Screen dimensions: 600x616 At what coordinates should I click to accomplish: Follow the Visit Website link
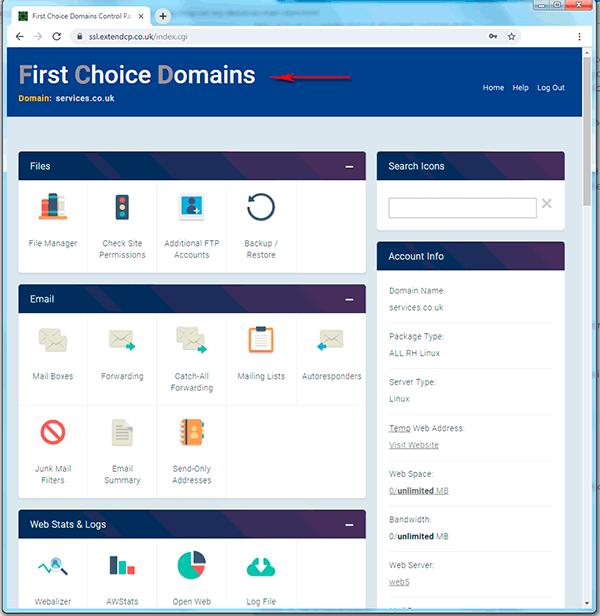tap(414, 445)
